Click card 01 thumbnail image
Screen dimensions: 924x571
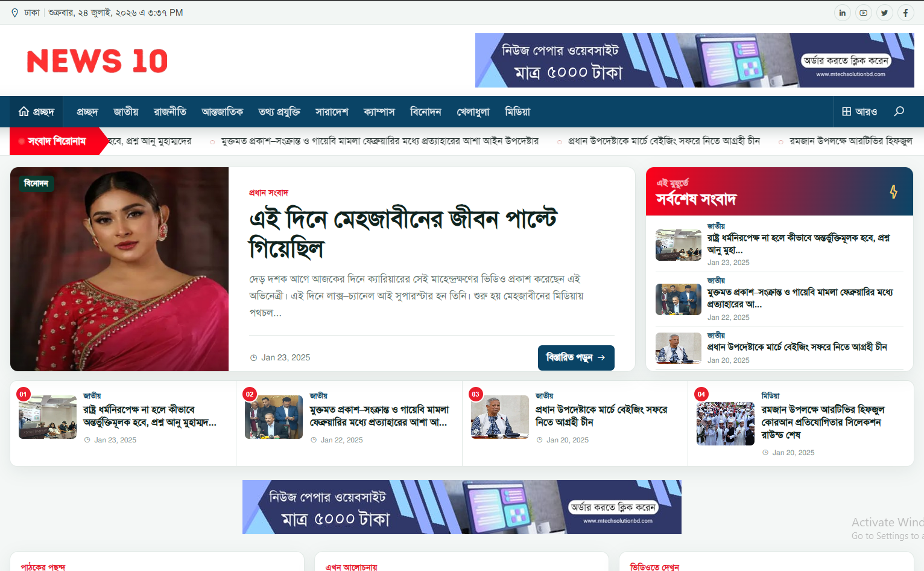pyautogui.click(x=48, y=417)
